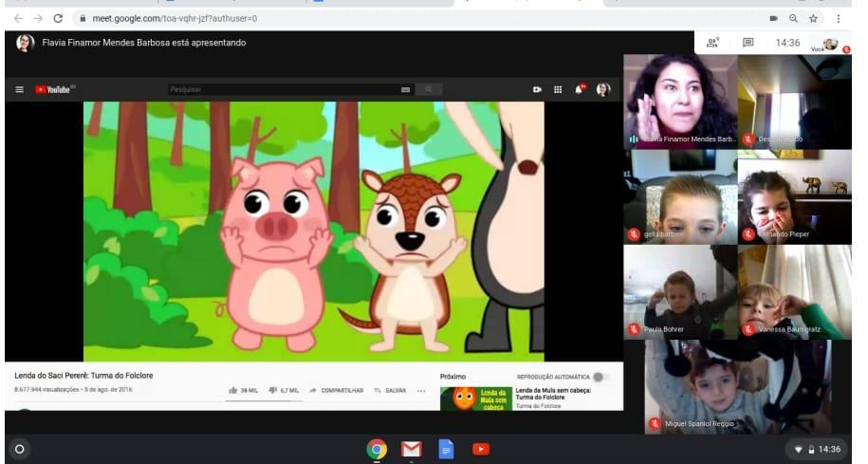Open the Meet participants list icon
Image resolution: width=868 pixels, height=464 pixels.
[713, 43]
